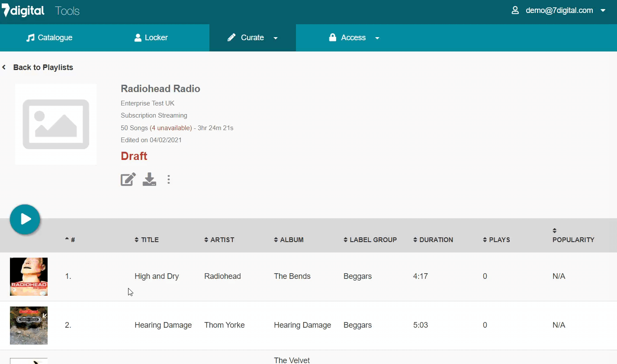
Task: Click Beggars label in High and Dry row
Action: coord(357,276)
